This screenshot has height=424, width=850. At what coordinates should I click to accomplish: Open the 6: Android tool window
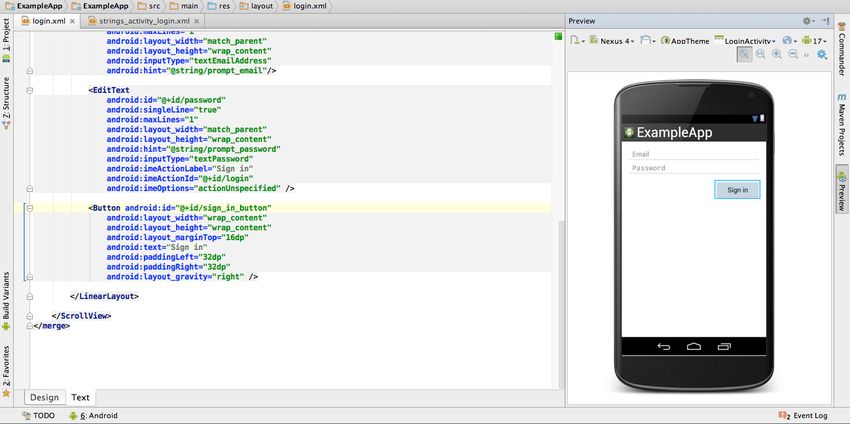[x=93, y=415]
